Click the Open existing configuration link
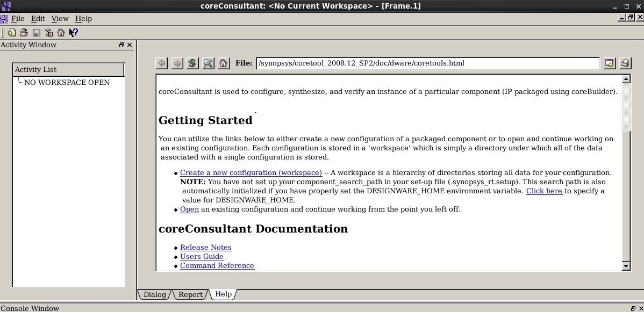 click(x=189, y=209)
